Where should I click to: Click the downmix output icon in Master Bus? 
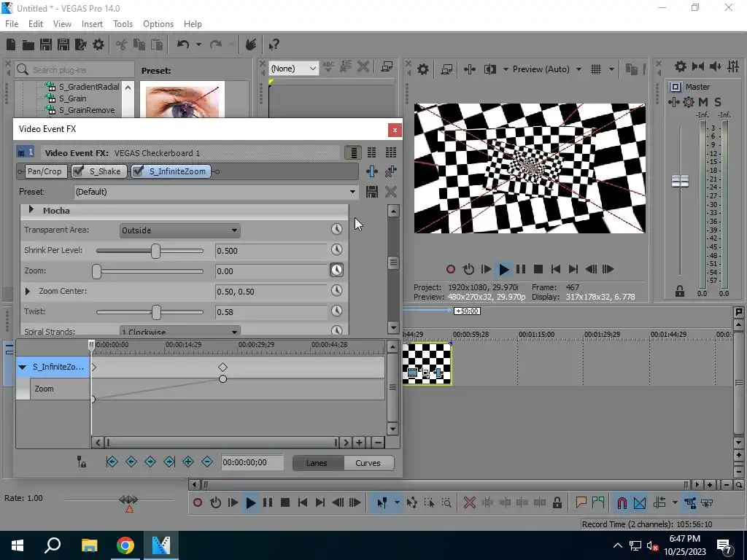click(698, 66)
